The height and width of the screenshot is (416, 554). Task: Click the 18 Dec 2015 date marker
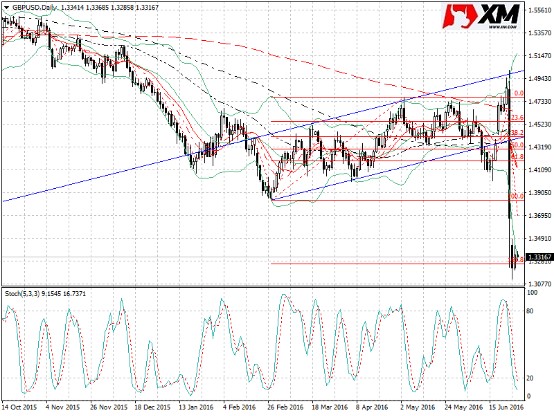[152, 407]
